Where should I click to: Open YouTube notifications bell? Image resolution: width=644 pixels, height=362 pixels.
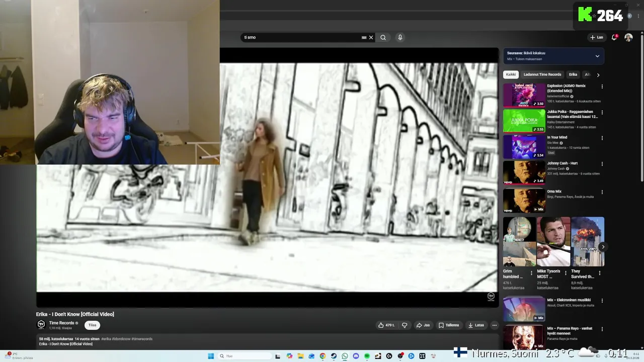614,37
